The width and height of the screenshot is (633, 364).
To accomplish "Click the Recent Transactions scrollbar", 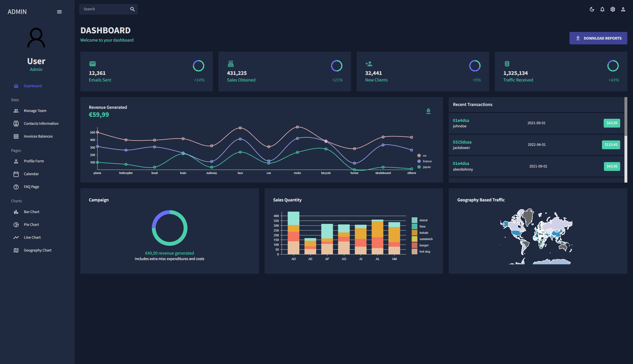I will [x=626, y=117].
